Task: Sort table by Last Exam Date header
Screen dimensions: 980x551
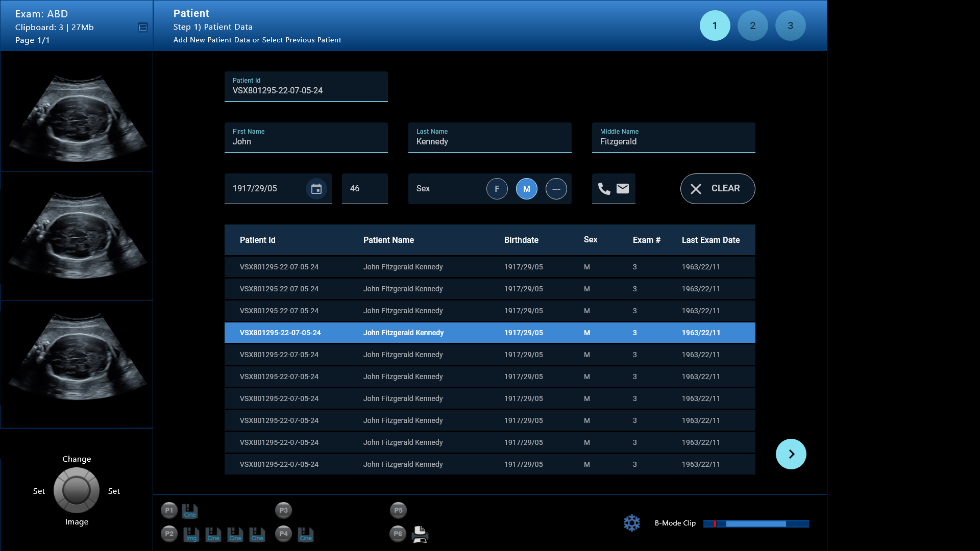Action: pos(710,240)
